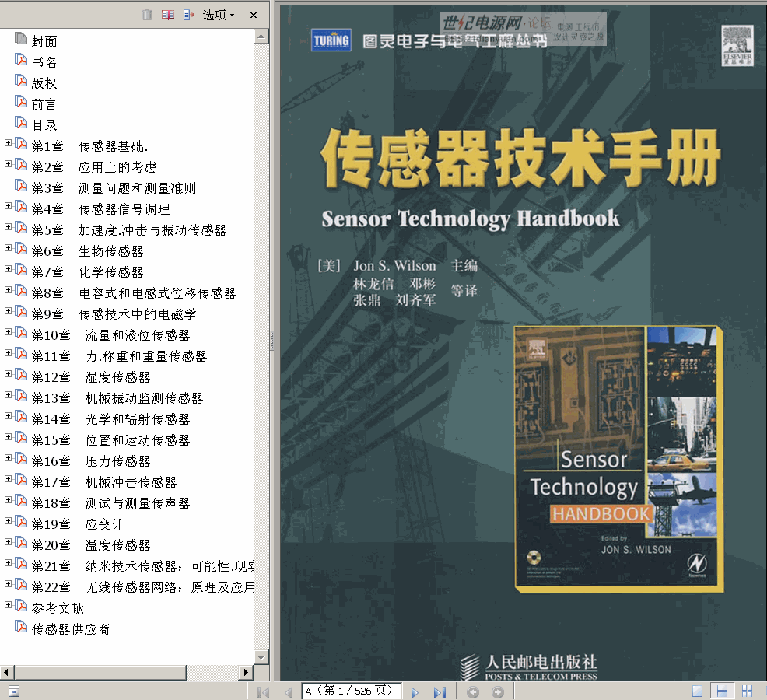Click PDF icon beside 第19章
The width and height of the screenshot is (767, 700).
(21, 522)
